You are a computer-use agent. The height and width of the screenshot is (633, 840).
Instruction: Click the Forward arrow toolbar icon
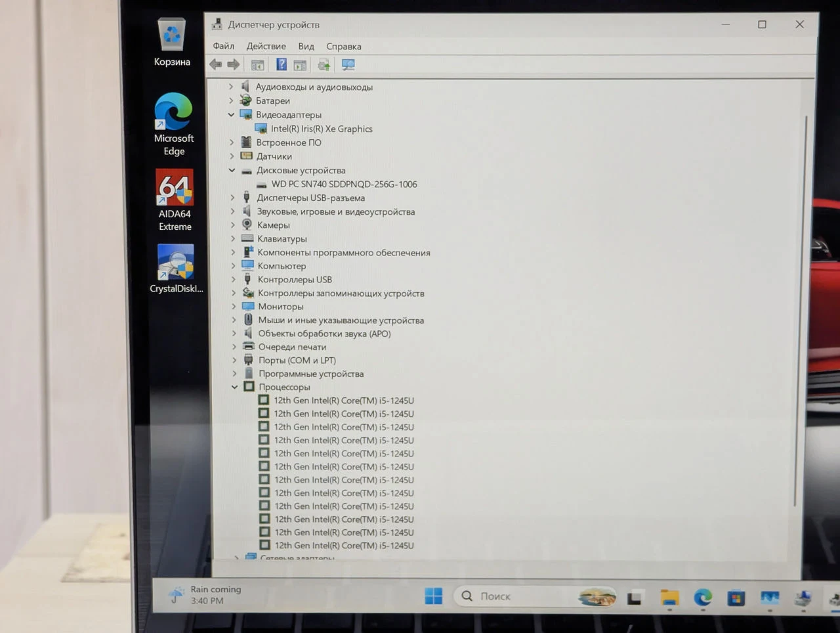click(233, 64)
